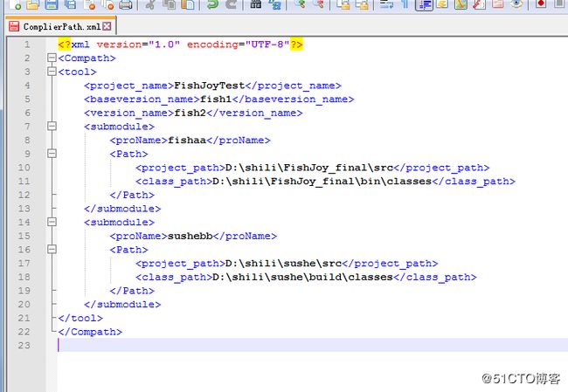Toggle word wrap toolbar icon
The height and width of the screenshot is (392, 568).
click(x=387, y=3)
